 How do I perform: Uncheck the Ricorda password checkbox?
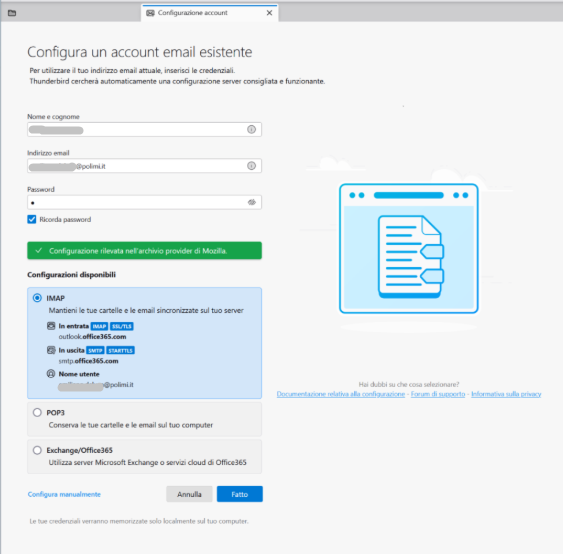click(x=32, y=219)
